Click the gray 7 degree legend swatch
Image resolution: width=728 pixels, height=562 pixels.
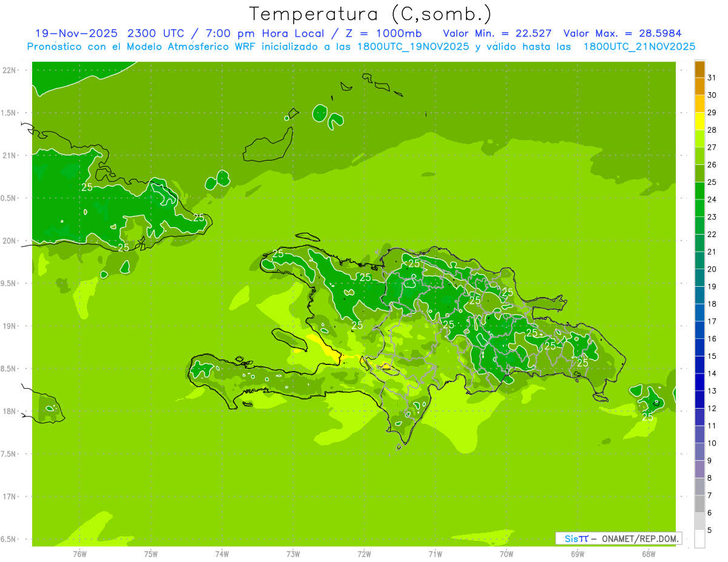[699, 487]
